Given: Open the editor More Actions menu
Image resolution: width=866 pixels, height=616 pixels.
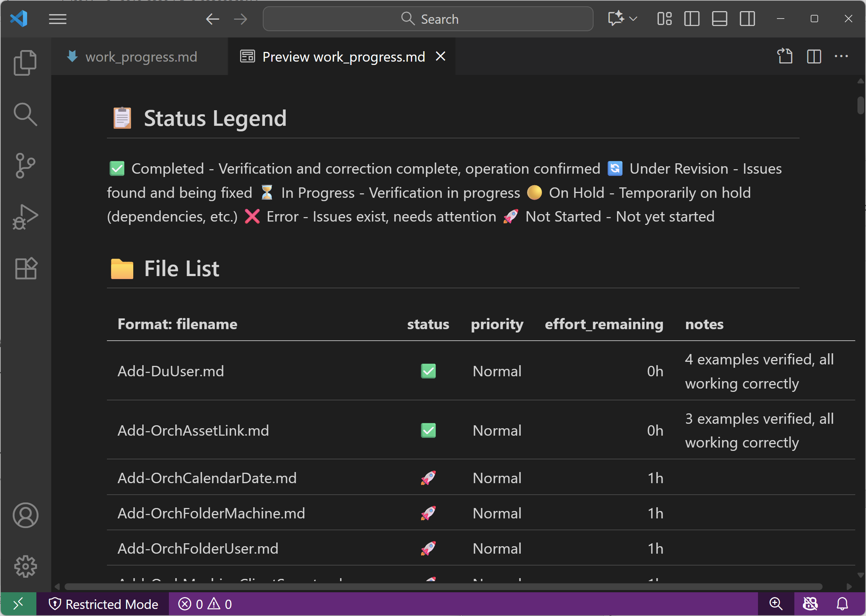Looking at the screenshot, I should [x=842, y=56].
